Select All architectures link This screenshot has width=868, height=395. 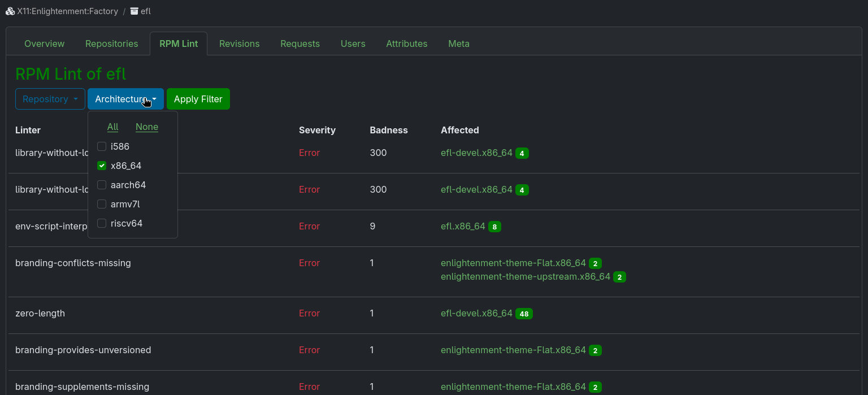click(x=112, y=127)
